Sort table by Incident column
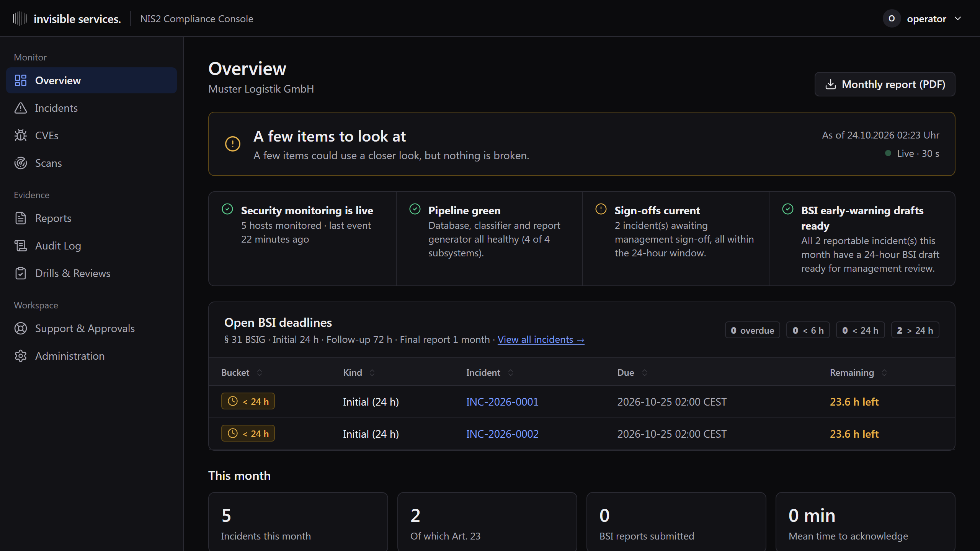This screenshot has width=980, height=551. pos(490,372)
